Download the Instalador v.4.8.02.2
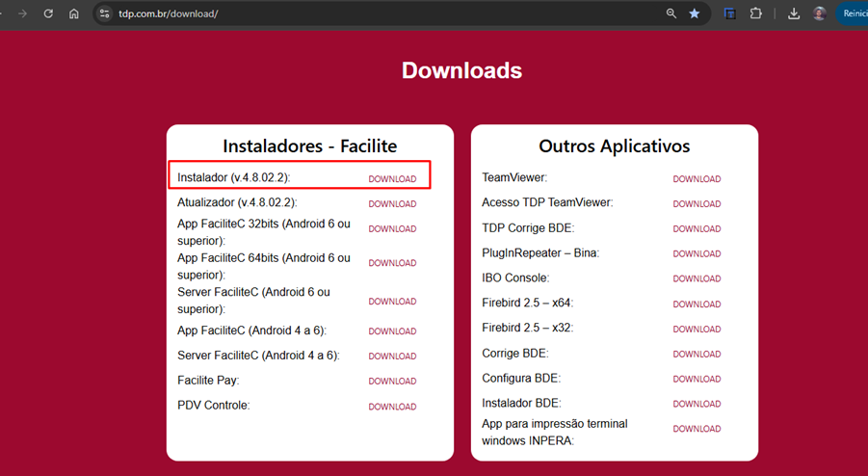868x476 pixels. 392,179
